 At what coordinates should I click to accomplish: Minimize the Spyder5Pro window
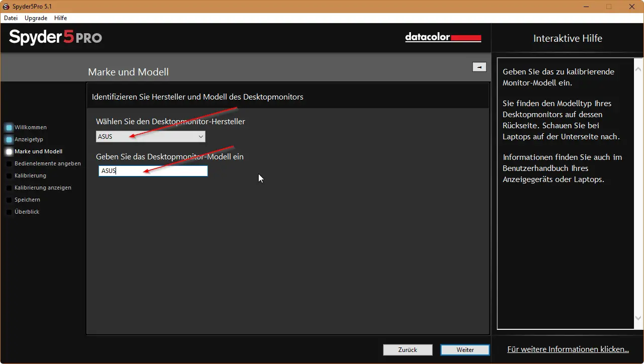586,7
